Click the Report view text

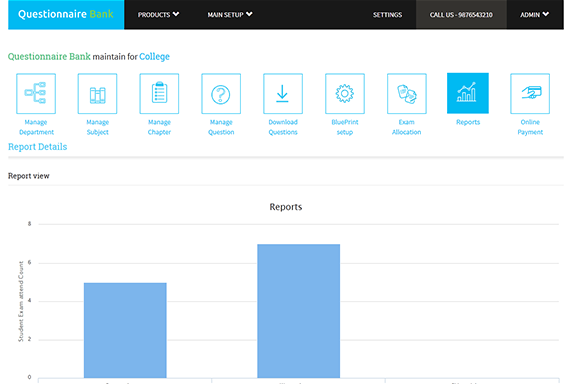click(x=29, y=176)
